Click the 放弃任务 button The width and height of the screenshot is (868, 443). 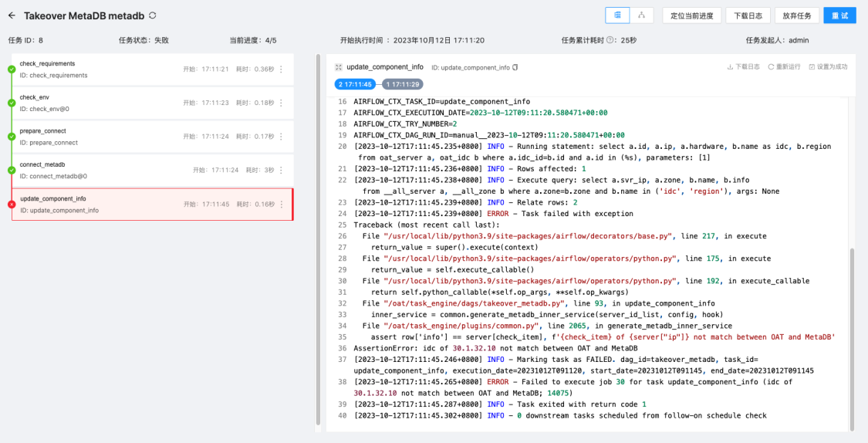[797, 15]
